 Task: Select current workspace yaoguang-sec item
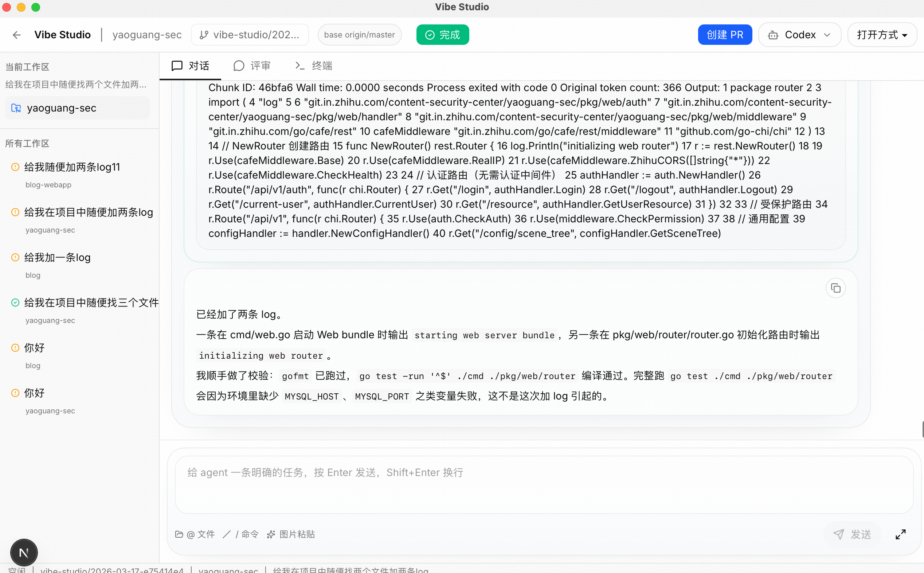78,108
